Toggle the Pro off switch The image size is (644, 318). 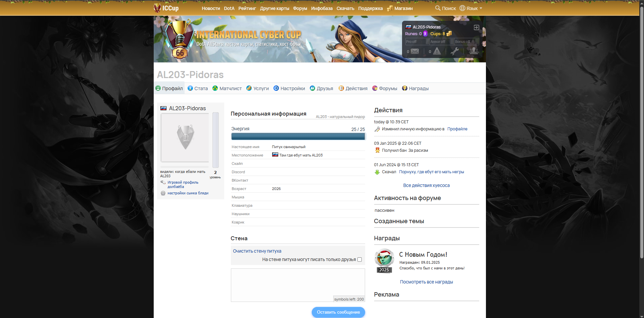coord(417,42)
